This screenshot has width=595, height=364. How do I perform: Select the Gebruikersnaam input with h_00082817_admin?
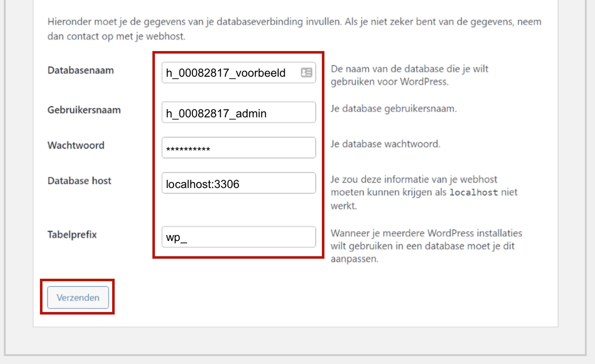(x=238, y=113)
